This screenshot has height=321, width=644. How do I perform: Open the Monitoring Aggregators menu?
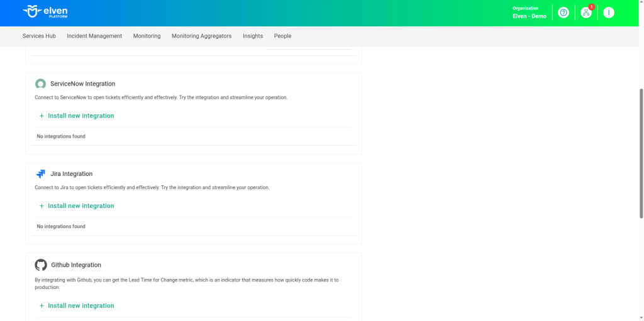(x=201, y=36)
